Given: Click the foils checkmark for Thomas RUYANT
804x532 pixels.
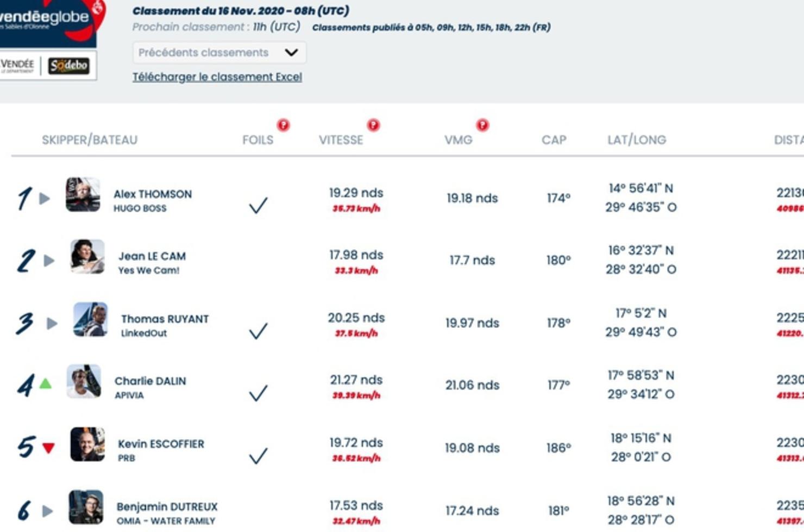Looking at the screenshot, I should pos(258,331).
